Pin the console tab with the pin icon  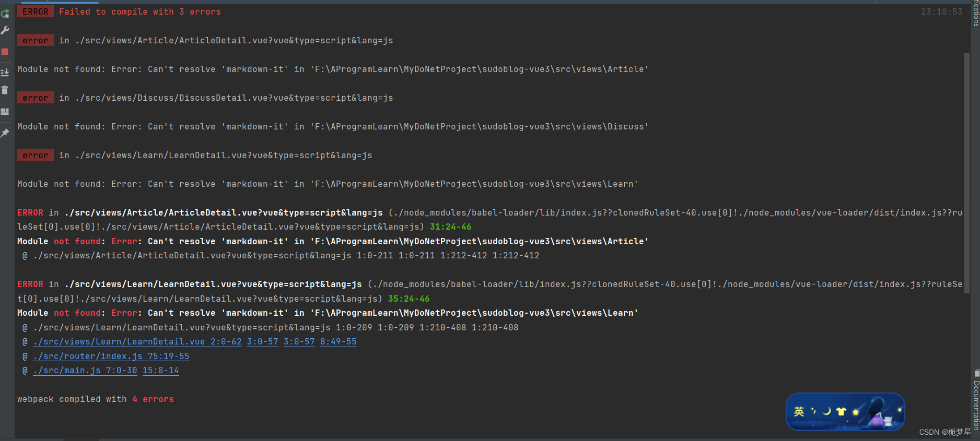(5, 133)
